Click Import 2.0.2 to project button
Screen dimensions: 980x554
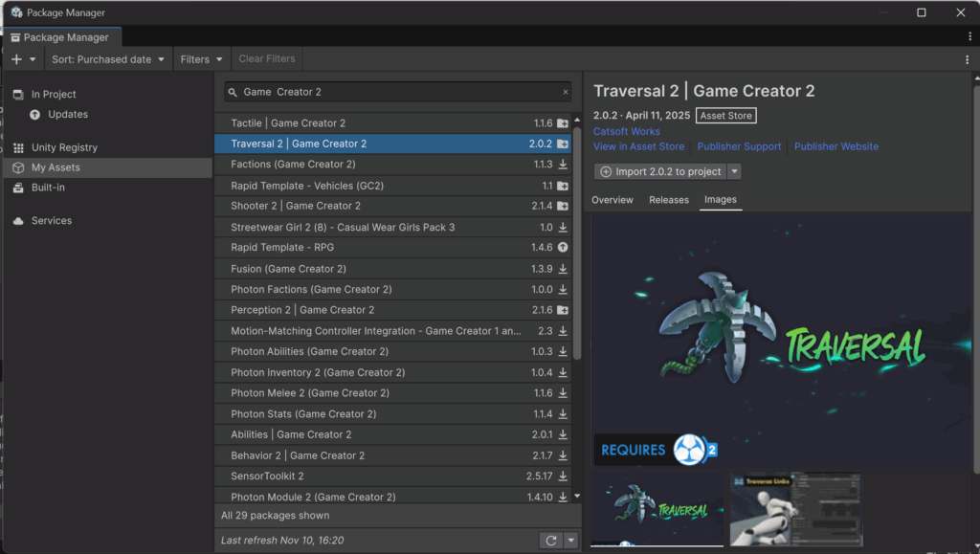660,172
